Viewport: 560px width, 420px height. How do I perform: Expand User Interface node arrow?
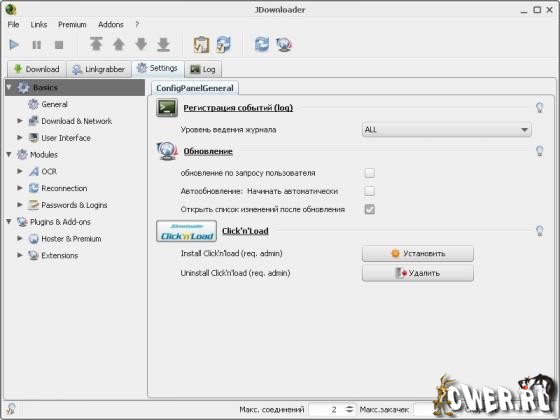(x=20, y=138)
